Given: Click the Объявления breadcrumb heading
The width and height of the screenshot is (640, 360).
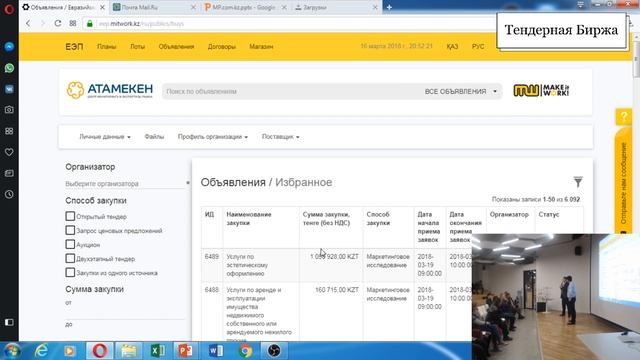Looking at the screenshot, I should pyautogui.click(x=233, y=182).
